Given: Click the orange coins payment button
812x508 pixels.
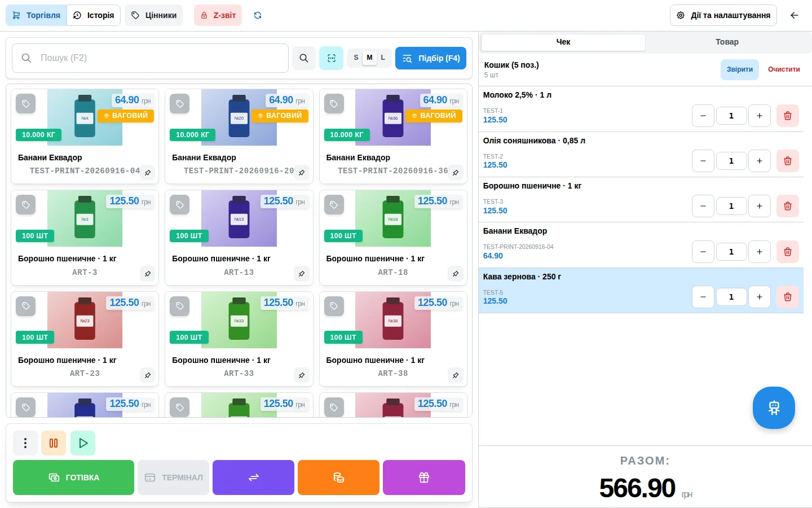Looking at the screenshot, I should click(x=338, y=478).
